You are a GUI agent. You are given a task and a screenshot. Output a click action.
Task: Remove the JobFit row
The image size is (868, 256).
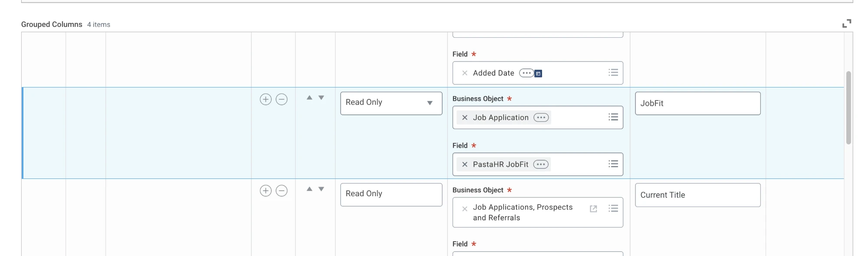coord(282,100)
